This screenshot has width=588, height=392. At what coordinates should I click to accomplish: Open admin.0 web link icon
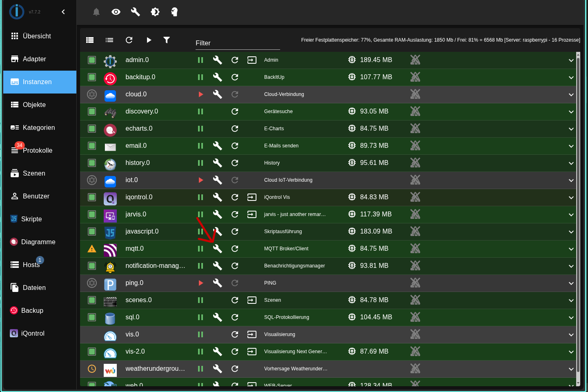coord(252,60)
